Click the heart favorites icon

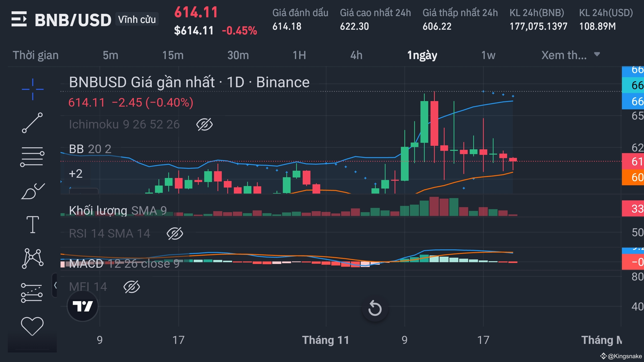point(32,326)
